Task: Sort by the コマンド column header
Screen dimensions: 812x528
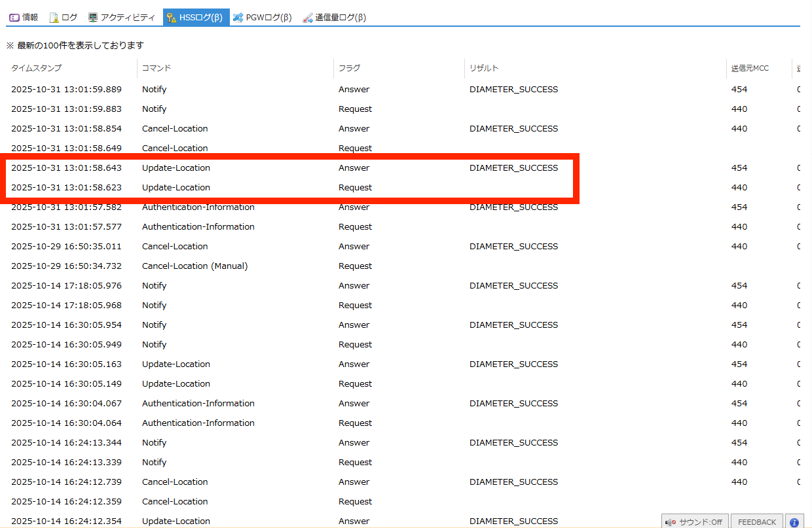Action: tap(157, 68)
